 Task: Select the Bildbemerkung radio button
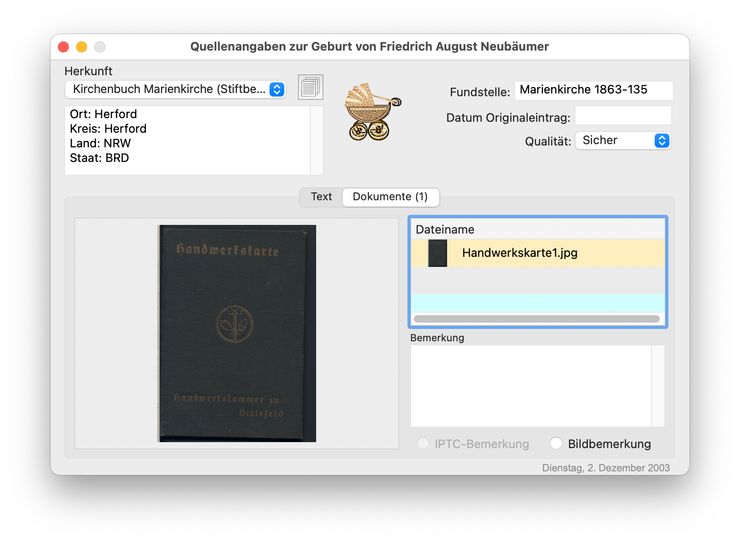coord(556,444)
